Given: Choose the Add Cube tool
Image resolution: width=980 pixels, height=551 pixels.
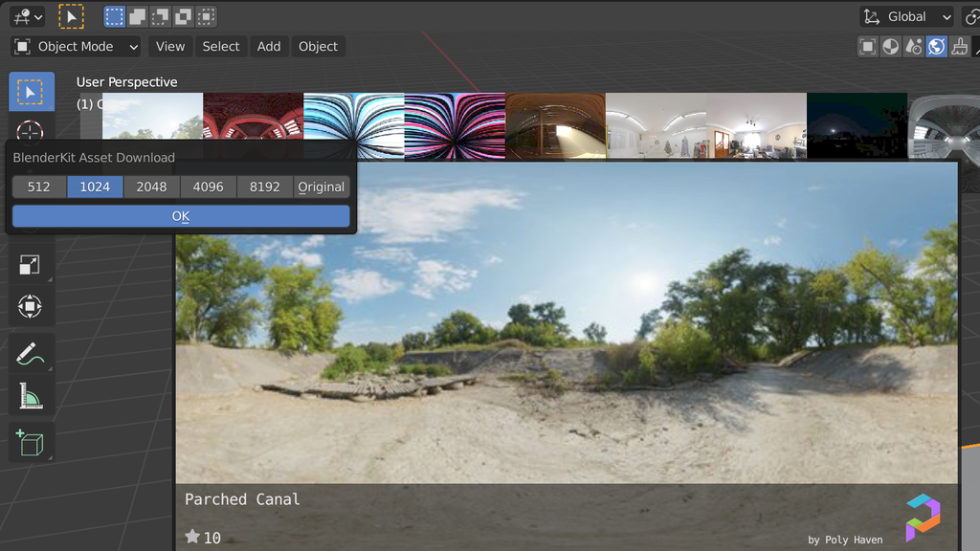Looking at the screenshot, I should pos(30,443).
